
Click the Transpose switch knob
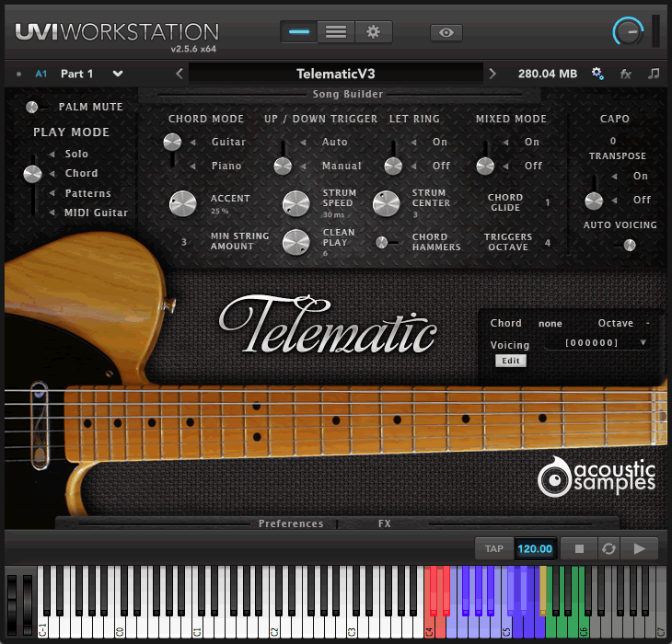click(x=594, y=201)
